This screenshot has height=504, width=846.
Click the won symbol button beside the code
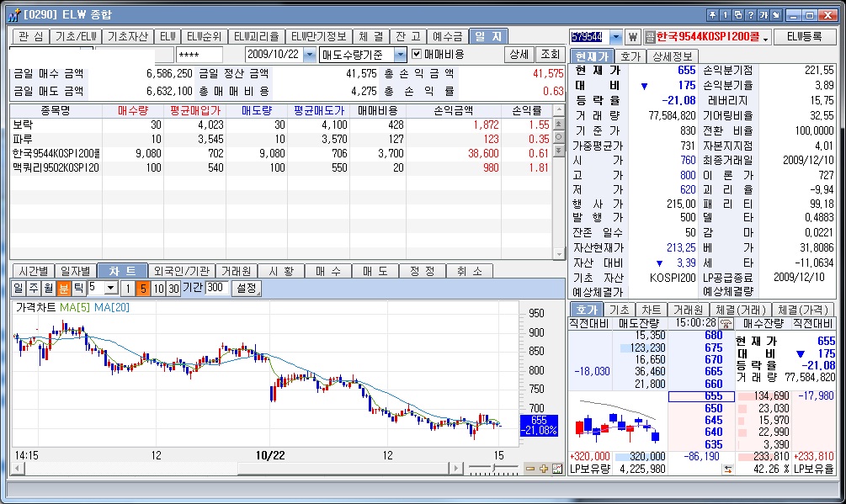(633, 37)
